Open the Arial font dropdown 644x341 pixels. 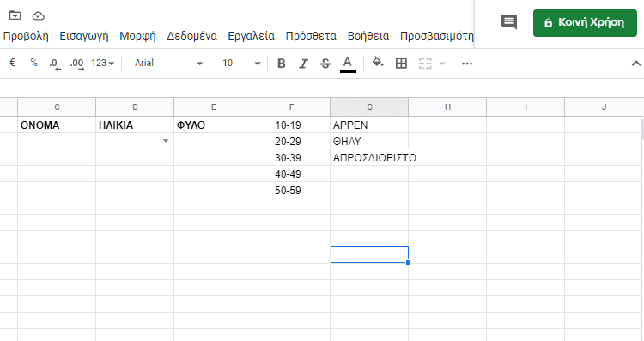click(x=168, y=64)
